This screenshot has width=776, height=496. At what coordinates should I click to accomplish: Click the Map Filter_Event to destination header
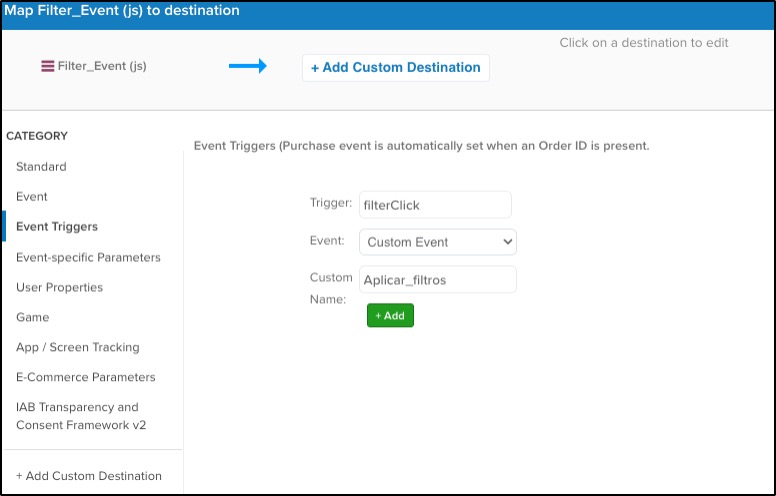[121, 11]
